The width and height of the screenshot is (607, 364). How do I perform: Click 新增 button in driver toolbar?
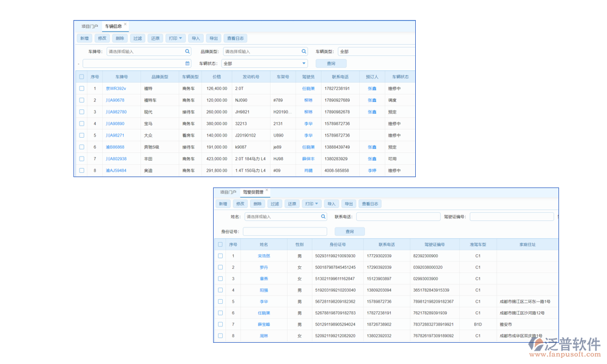coord(223,204)
